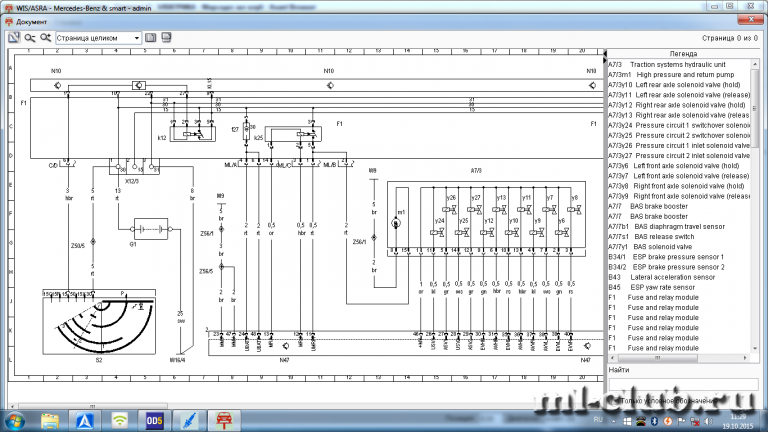Click the volume speaker tray icon
The image size is (768, 432).
tap(708, 421)
